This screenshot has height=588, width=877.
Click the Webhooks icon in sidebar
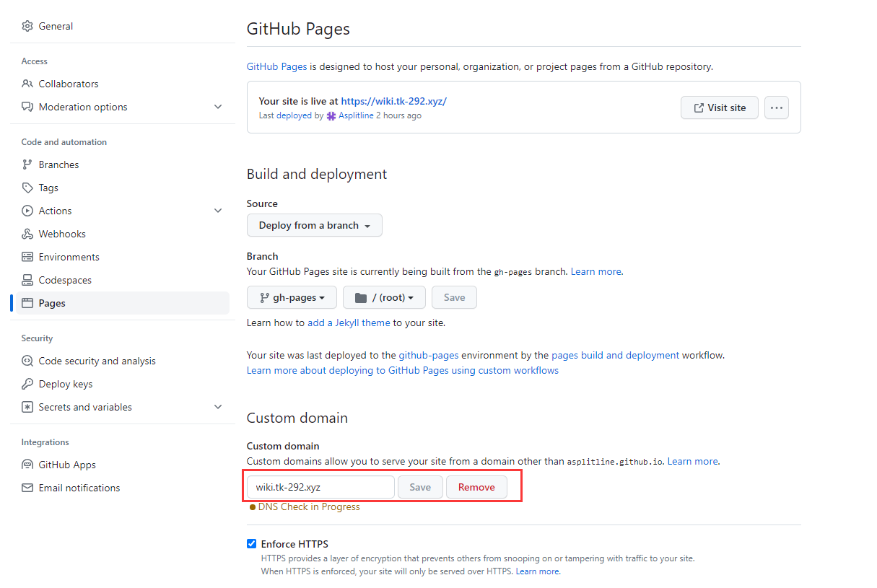tap(27, 234)
